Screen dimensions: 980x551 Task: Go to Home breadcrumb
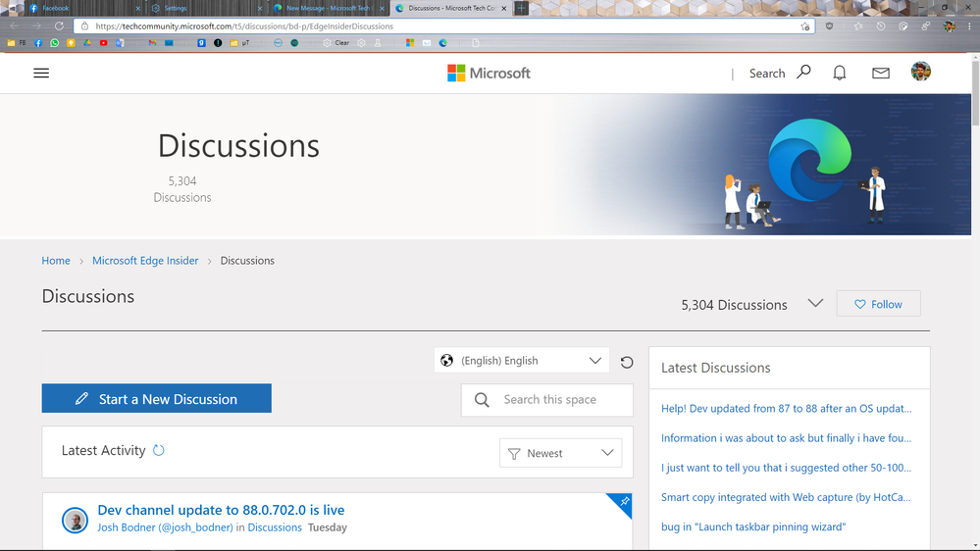point(56,261)
